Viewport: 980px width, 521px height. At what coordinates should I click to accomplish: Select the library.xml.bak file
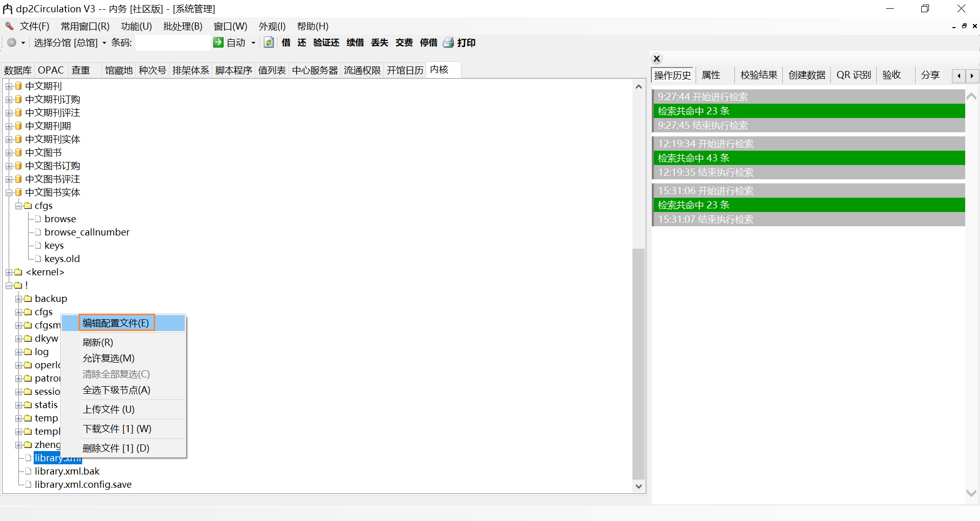point(67,471)
